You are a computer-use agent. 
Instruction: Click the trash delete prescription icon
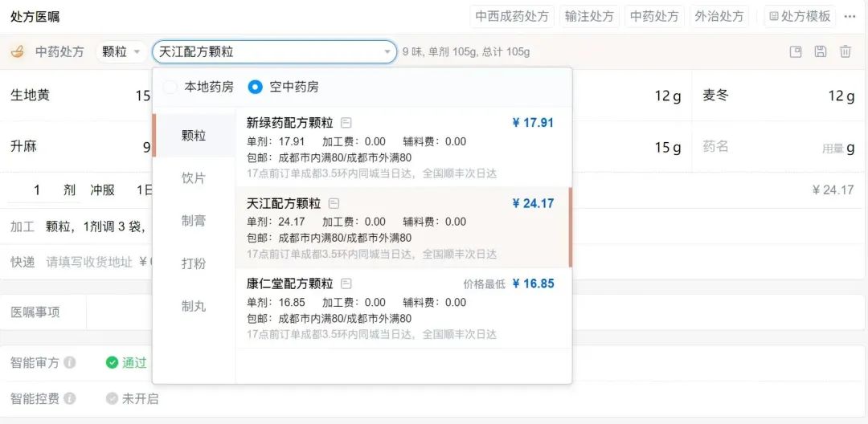[x=845, y=52]
